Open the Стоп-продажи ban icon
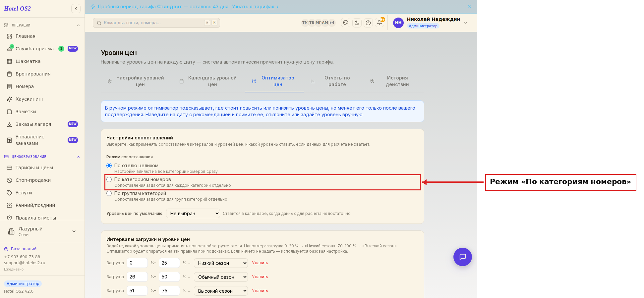The width and height of the screenshot is (644, 298). pos(9,180)
